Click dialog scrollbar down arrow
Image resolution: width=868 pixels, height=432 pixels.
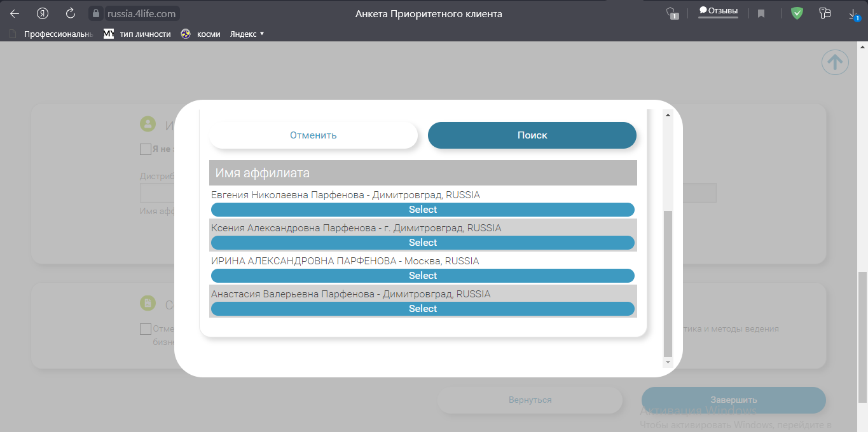pos(667,361)
